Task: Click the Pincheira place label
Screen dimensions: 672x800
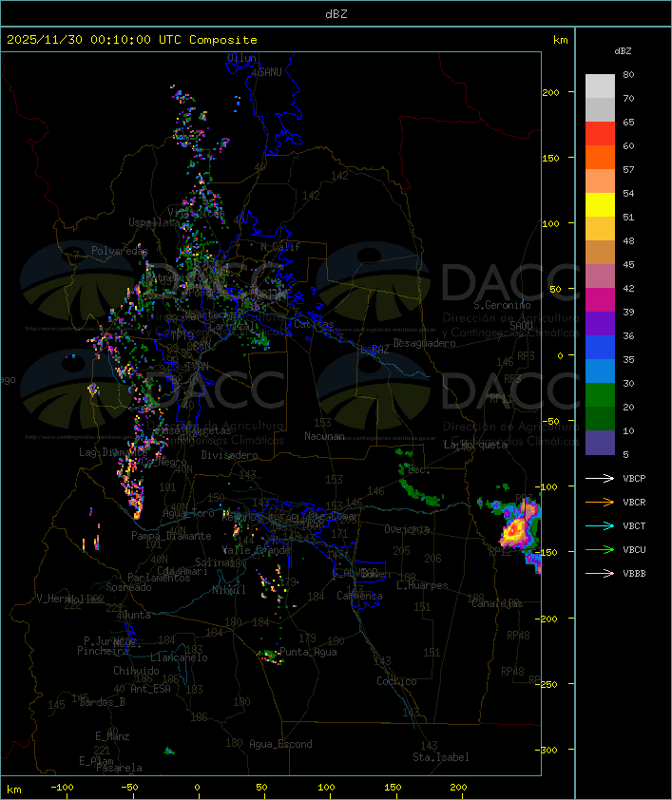Action: click(x=103, y=651)
